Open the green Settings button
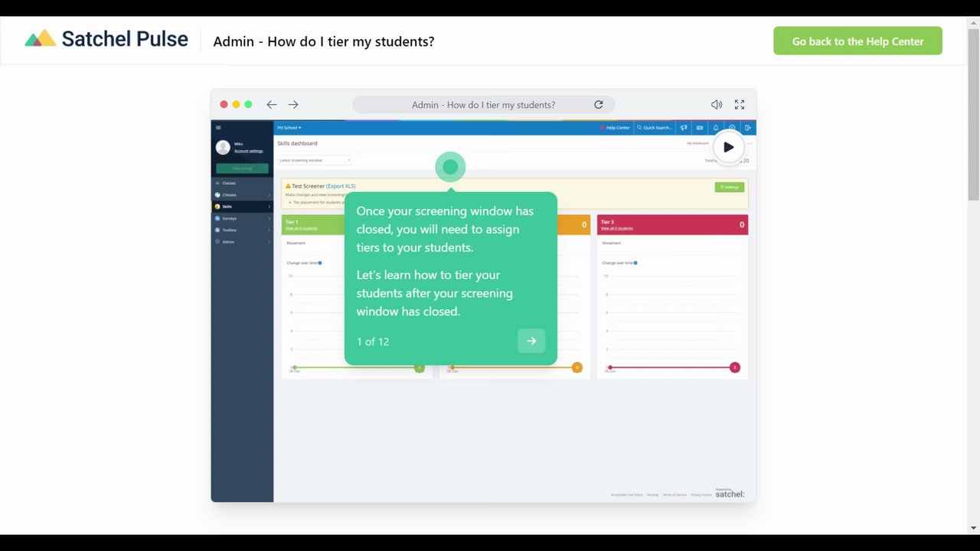 pos(729,187)
